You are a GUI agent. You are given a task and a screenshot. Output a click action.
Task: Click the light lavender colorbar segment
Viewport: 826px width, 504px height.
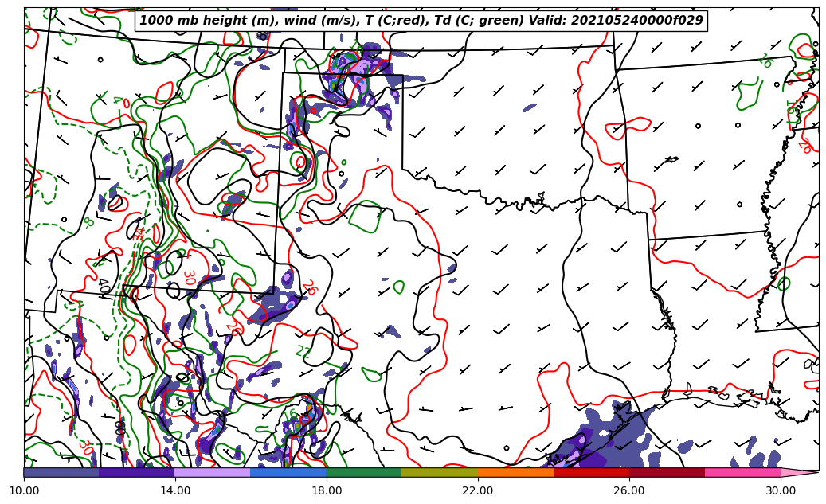pyautogui.click(x=213, y=472)
